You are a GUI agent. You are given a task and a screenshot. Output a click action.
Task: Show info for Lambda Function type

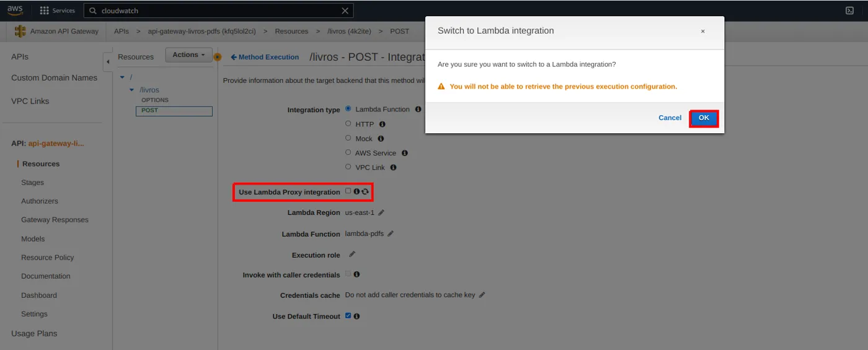point(418,109)
